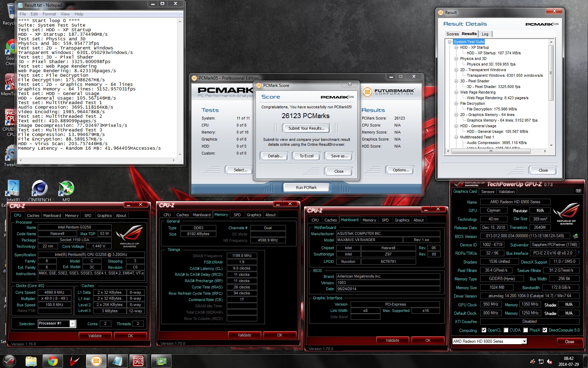Click the red tray icon left of network
The image size is (588, 368).
coord(533,361)
